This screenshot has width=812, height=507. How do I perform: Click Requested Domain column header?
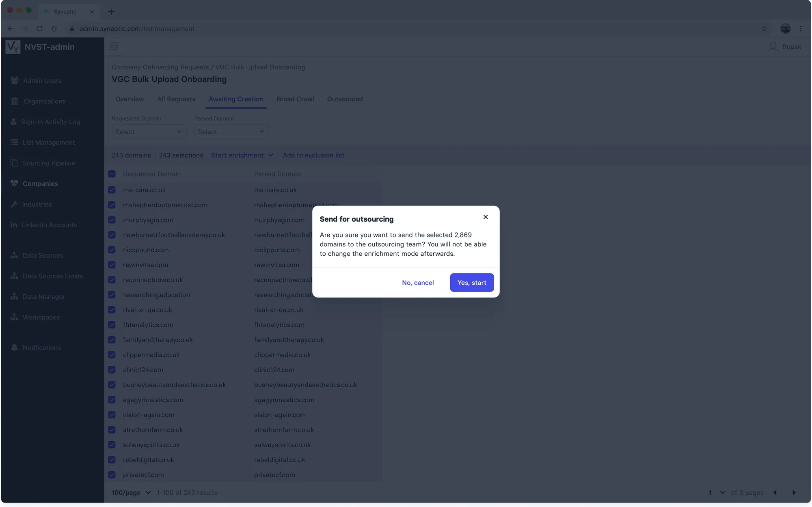152,174
